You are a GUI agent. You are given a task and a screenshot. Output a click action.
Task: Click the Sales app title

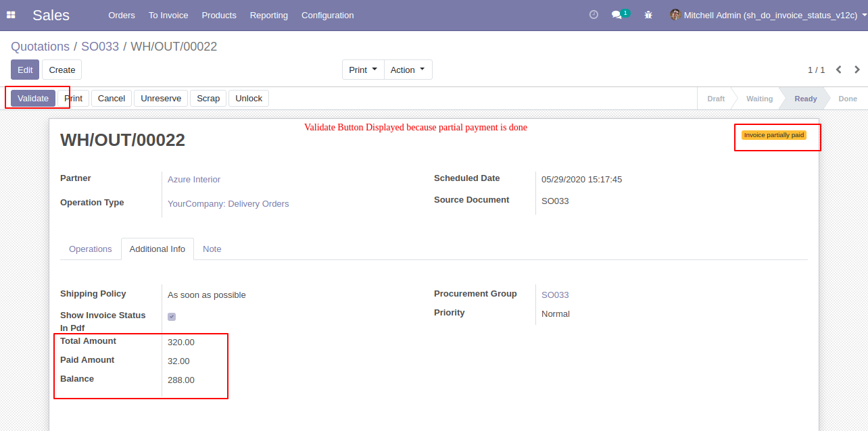[51, 15]
